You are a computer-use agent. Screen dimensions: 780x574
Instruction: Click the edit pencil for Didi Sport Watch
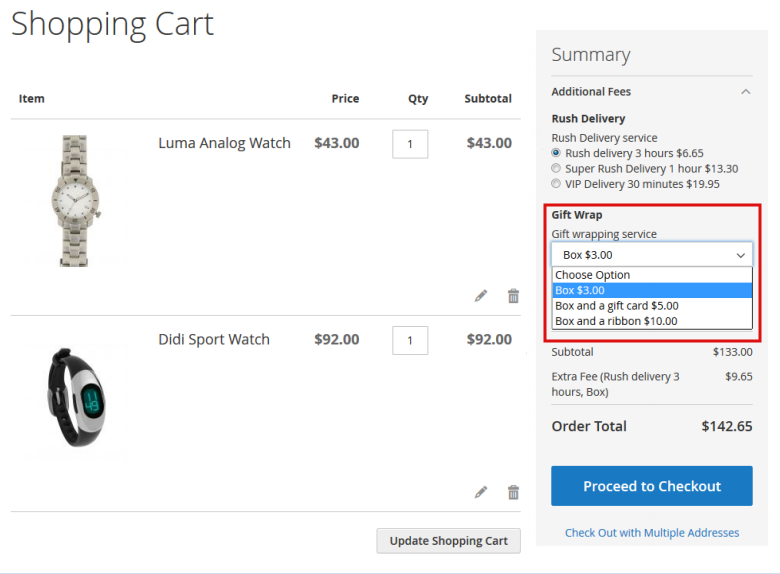(x=481, y=492)
